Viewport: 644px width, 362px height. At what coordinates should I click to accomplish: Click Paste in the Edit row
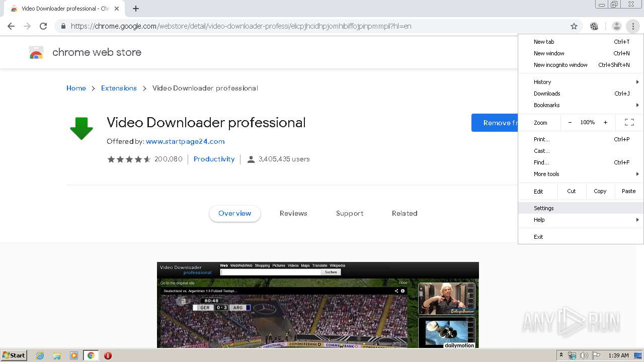coord(628,191)
